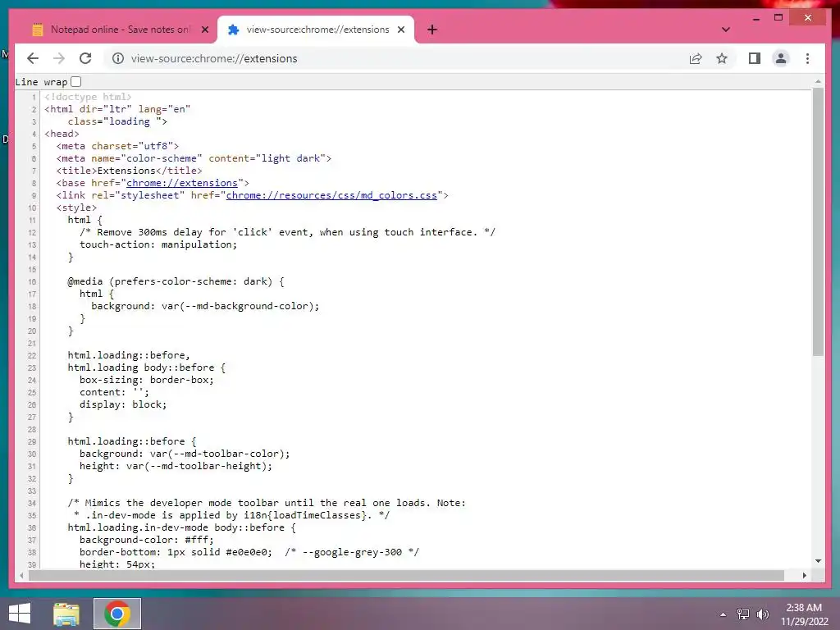This screenshot has width=840, height=630.
Task: Open File Explorer from the taskbar
Action: 66,614
